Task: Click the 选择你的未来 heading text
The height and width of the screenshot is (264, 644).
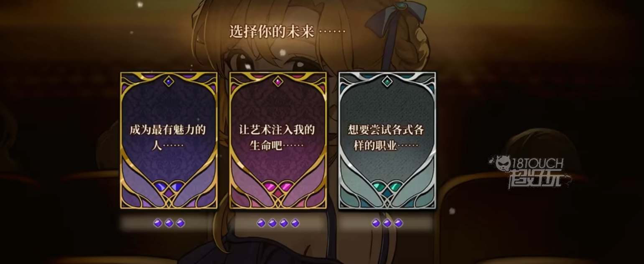Action: pyautogui.click(x=272, y=32)
